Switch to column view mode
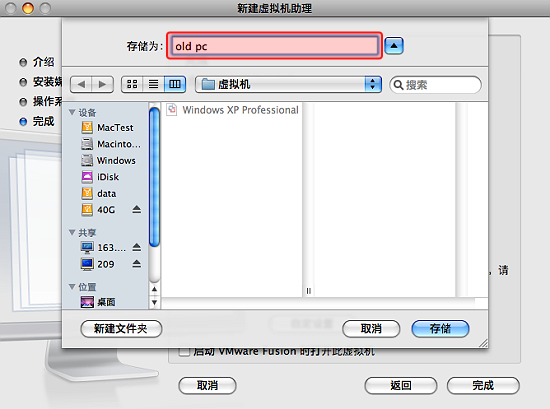550x409 pixels. point(175,84)
